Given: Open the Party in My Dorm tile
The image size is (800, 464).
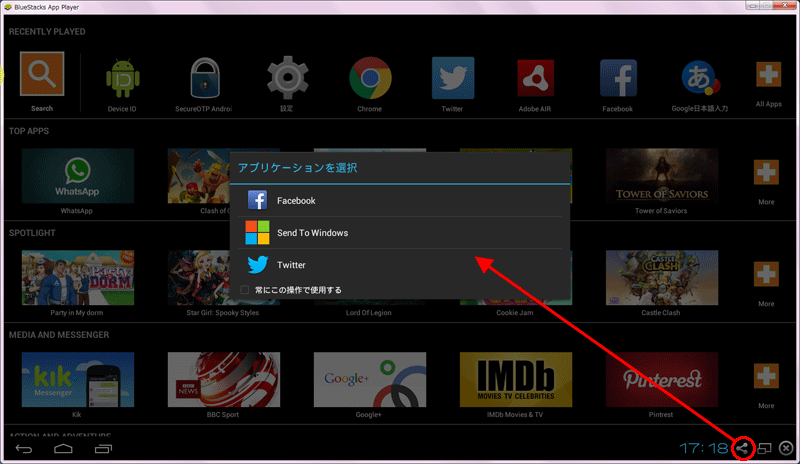Looking at the screenshot, I should click(x=78, y=278).
